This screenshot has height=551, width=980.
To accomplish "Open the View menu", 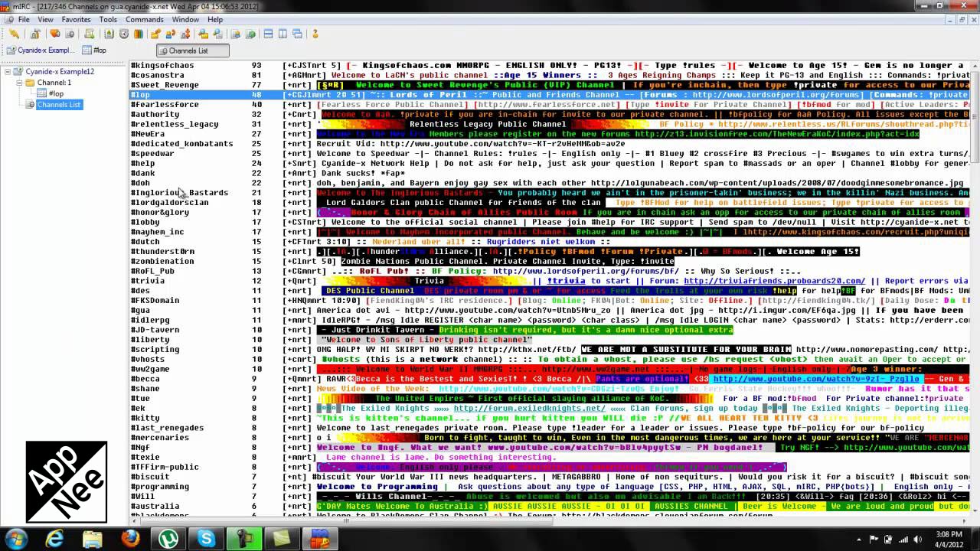I will (45, 19).
